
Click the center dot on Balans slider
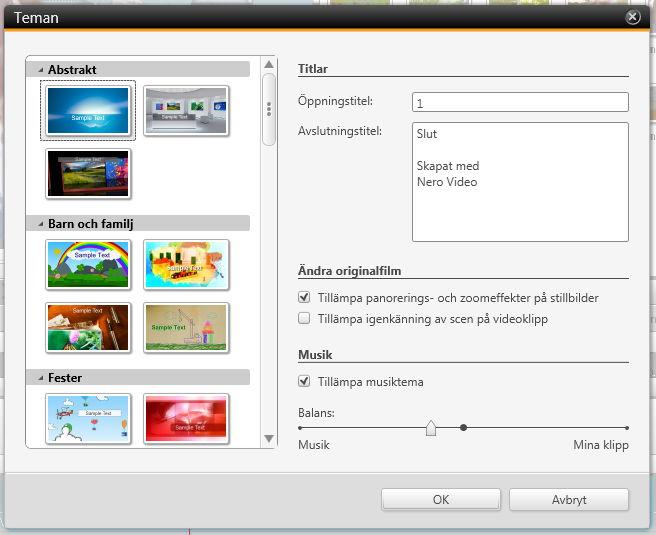463,427
